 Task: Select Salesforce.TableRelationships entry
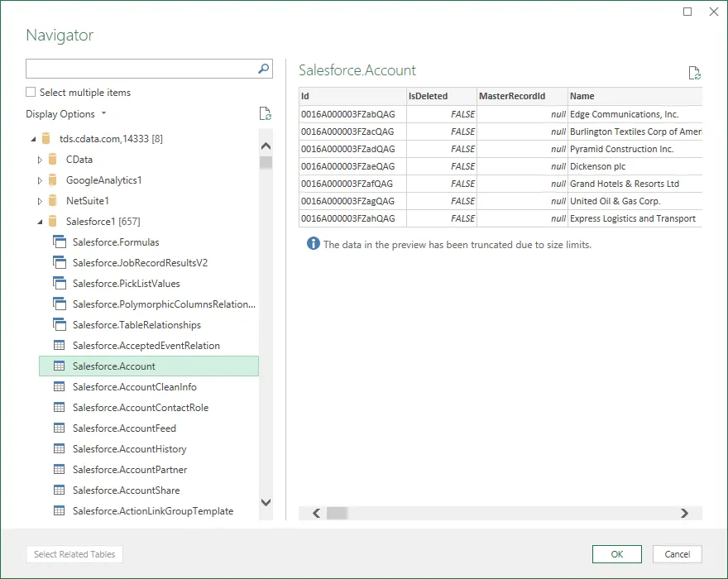[136, 324]
